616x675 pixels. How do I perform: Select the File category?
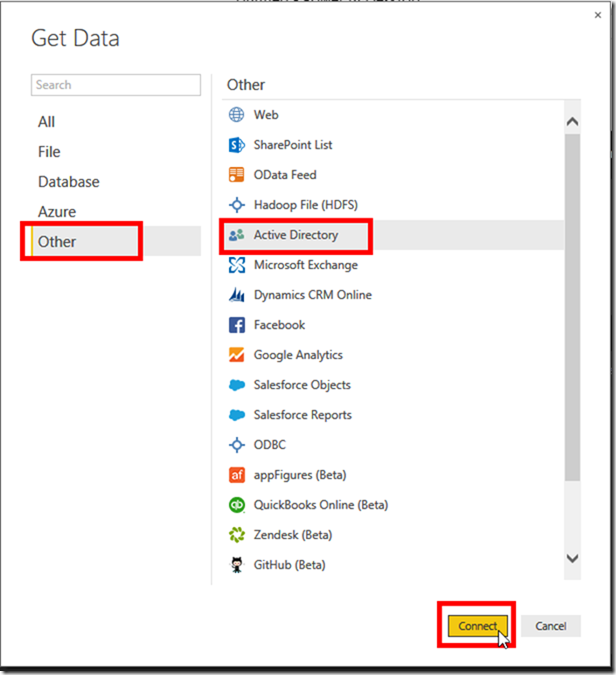49,152
